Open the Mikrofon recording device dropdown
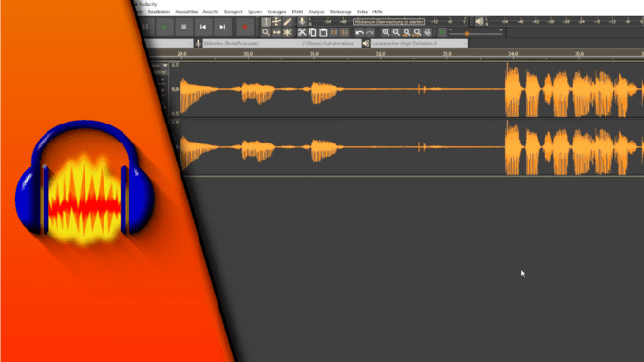Screen dimensions: 644x362 tap(252, 43)
